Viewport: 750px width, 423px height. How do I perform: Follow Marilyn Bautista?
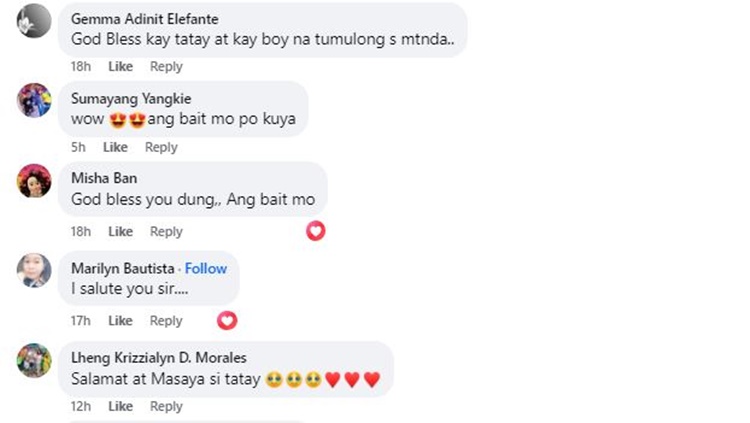click(206, 268)
